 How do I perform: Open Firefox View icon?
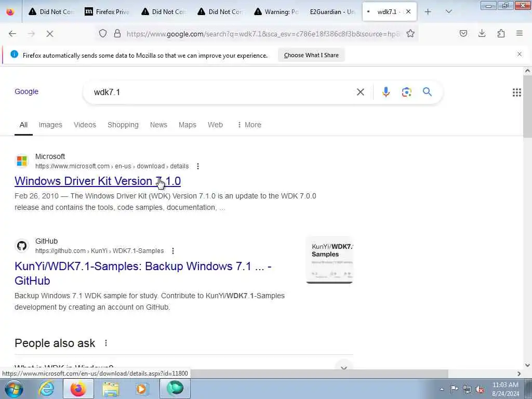coord(10,12)
